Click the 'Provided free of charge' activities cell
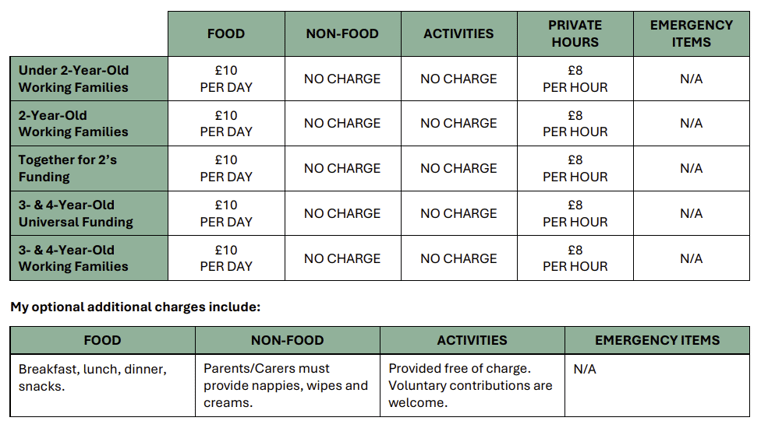 click(x=472, y=385)
